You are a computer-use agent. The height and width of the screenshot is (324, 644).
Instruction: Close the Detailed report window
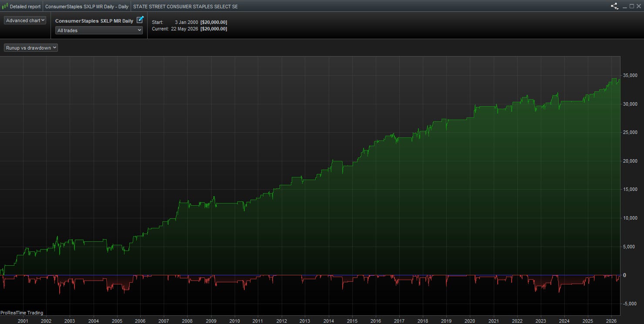[x=639, y=7]
